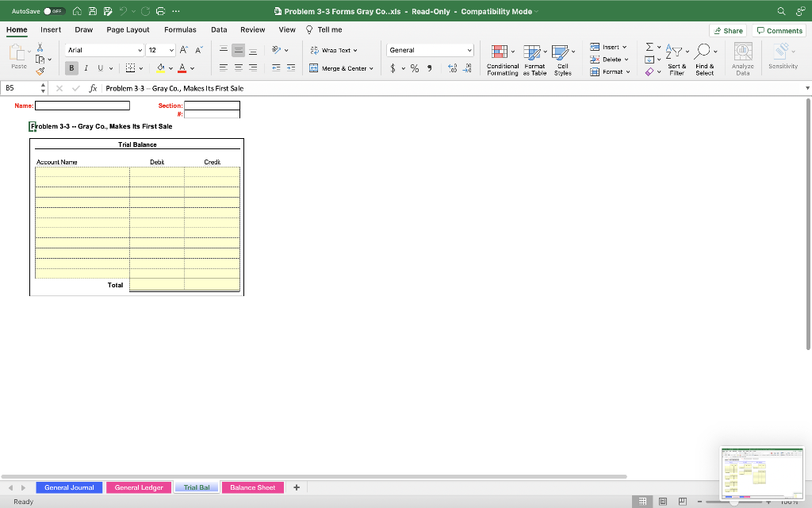The image size is (812, 508).
Task: Open Sort & Filter menu
Action: 677,60
